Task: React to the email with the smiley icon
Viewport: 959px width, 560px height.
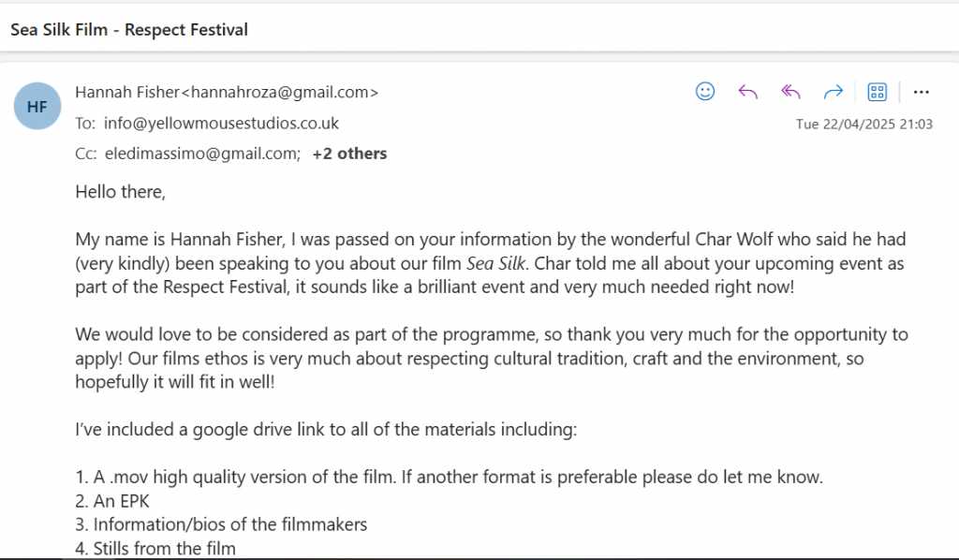Action: (x=704, y=92)
